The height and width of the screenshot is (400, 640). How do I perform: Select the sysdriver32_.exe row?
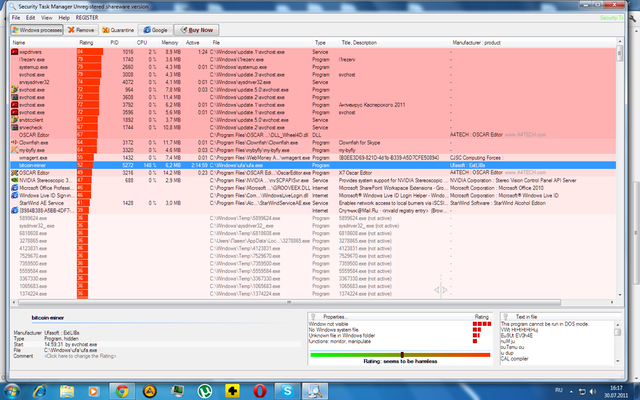click(x=313, y=226)
